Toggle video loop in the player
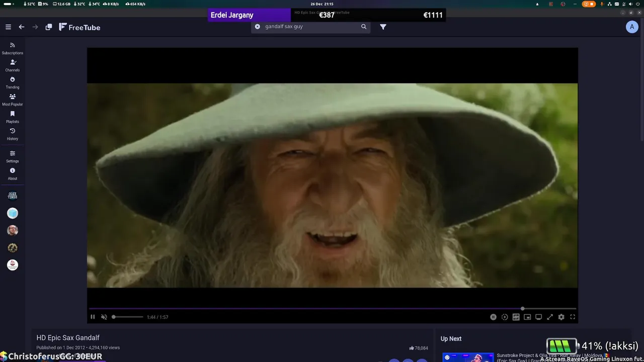The image size is (644, 362). click(516, 317)
